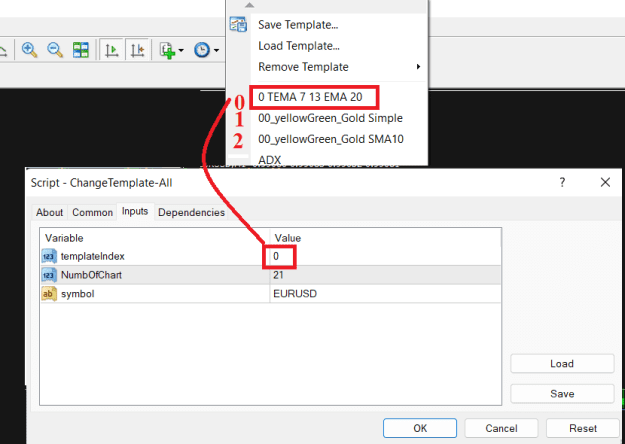Screen dimensions: 625x444
Task: Switch to the Common tab
Action: (92, 212)
